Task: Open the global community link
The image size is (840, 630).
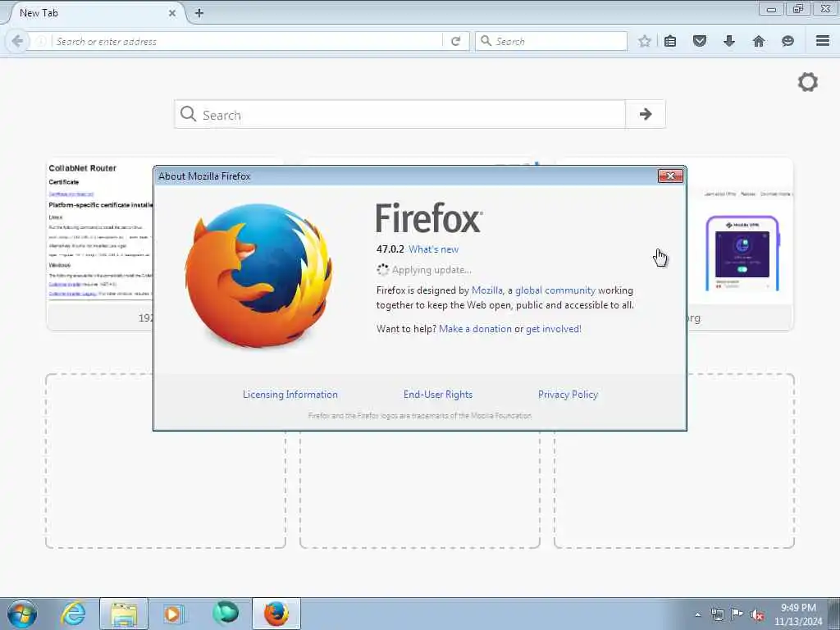Action: click(555, 290)
